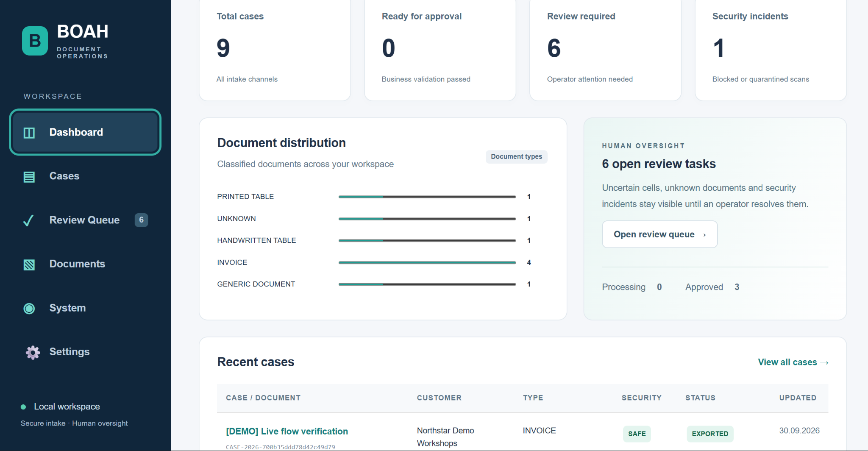The image size is (868, 451).
Task: Click the Security incidents card
Action: click(x=771, y=50)
